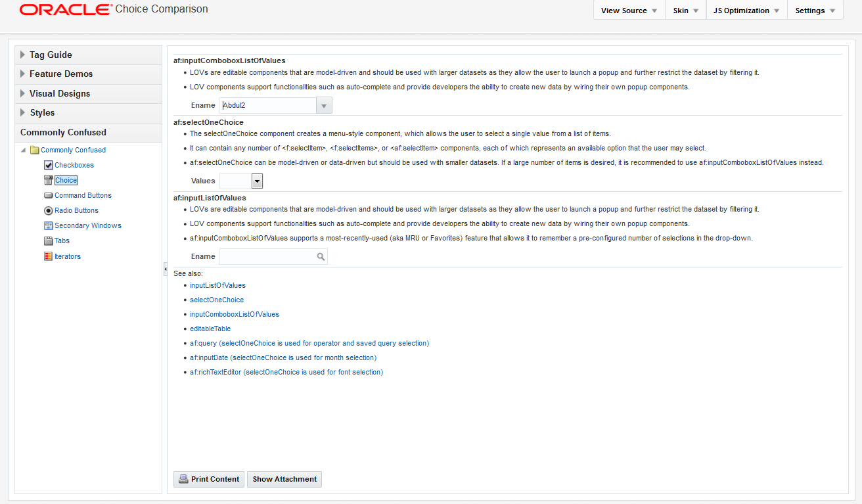Click Commonly Confused tree root label
862x504 pixels.
[73, 150]
